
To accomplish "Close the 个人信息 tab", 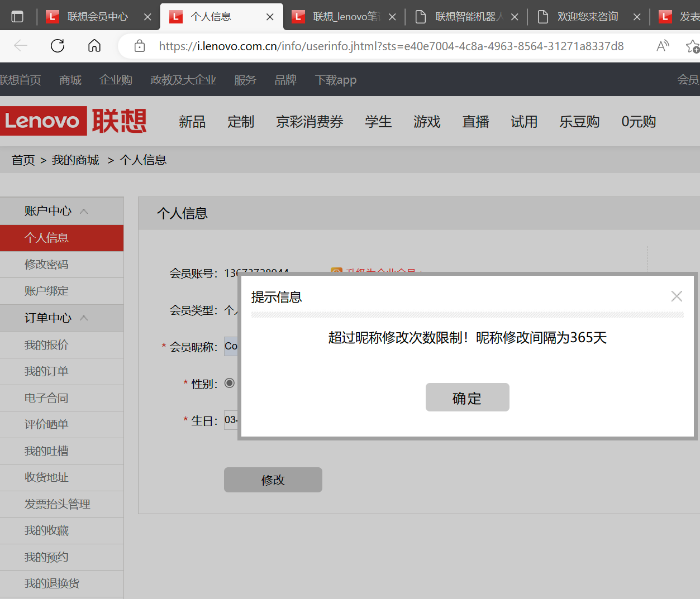I will (270, 17).
